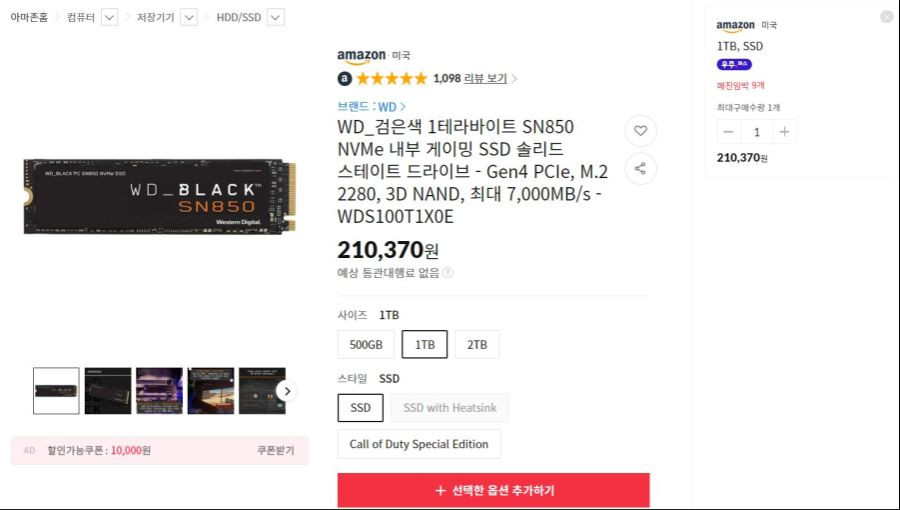Select the 2TB size option
Image resolution: width=900 pixels, height=510 pixels.
(x=477, y=345)
